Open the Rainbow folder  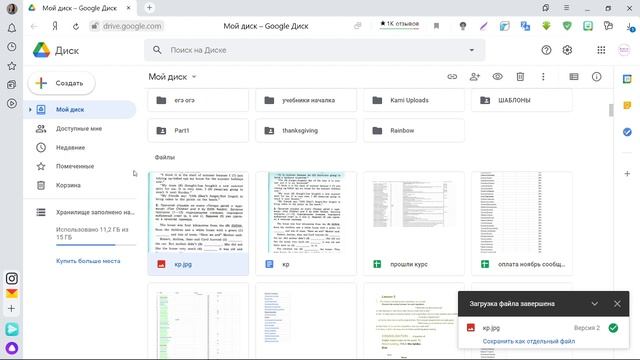(x=414, y=131)
